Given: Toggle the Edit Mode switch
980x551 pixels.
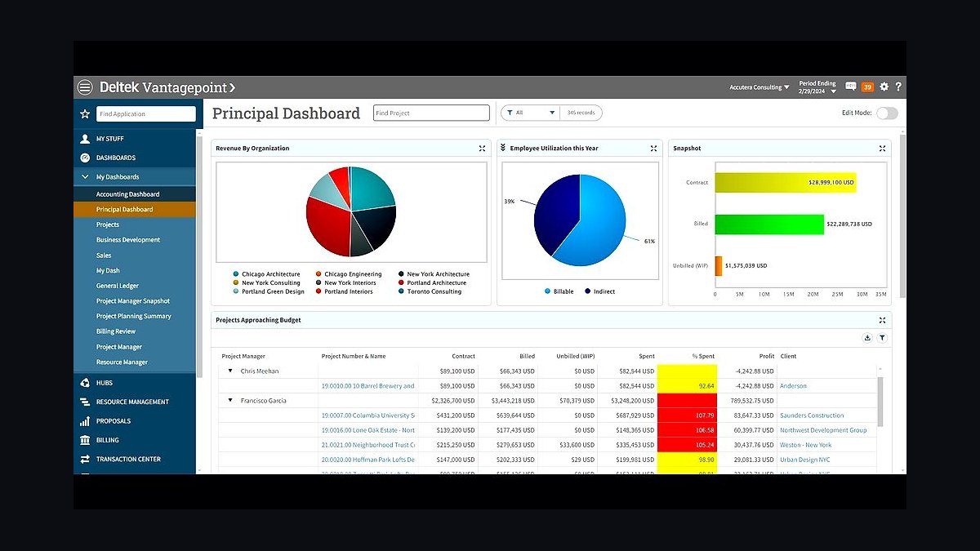Looking at the screenshot, I should pyautogui.click(x=887, y=113).
